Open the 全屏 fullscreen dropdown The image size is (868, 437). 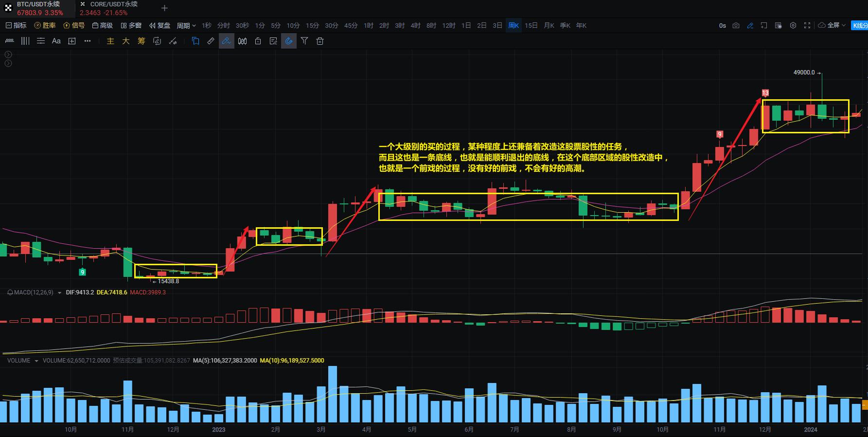(x=832, y=25)
